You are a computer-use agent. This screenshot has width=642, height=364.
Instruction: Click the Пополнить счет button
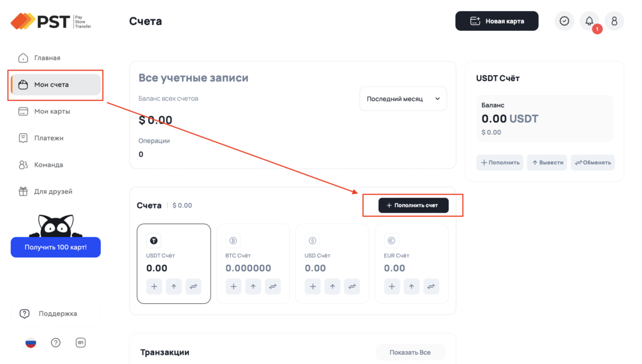413,205
